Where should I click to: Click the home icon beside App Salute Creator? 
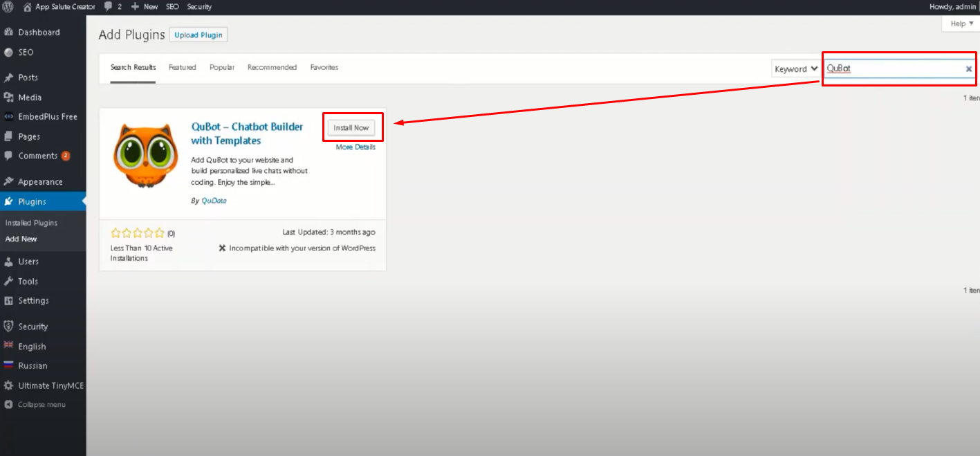[28, 7]
